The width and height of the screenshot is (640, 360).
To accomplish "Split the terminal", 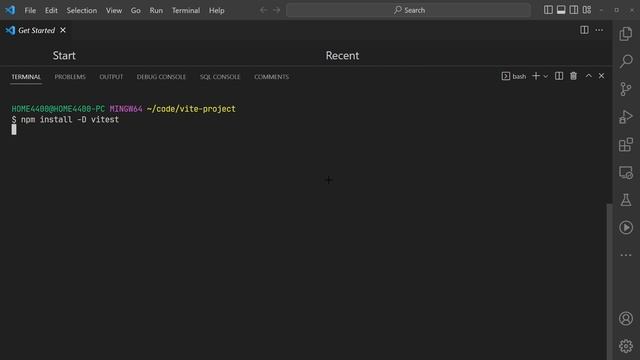I will [559, 76].
